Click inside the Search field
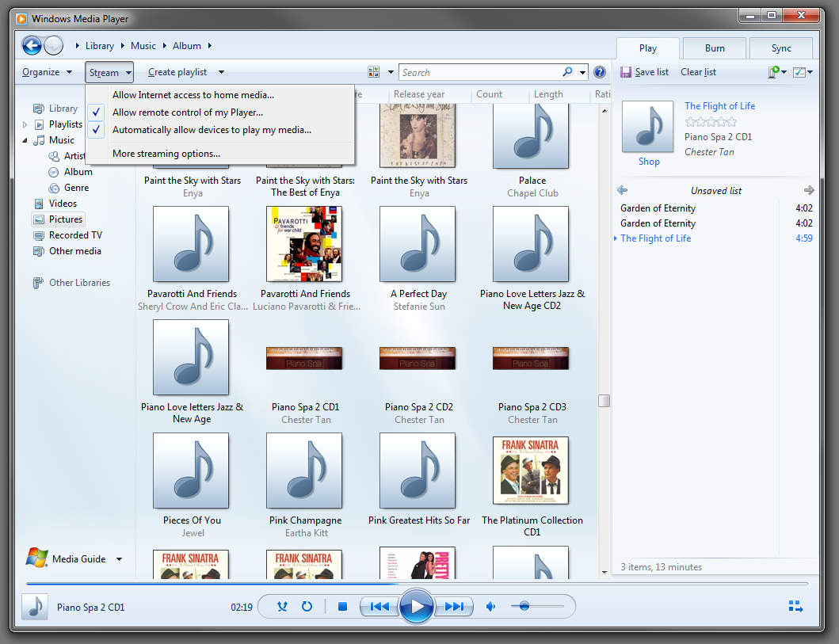 tap(479, 71)
